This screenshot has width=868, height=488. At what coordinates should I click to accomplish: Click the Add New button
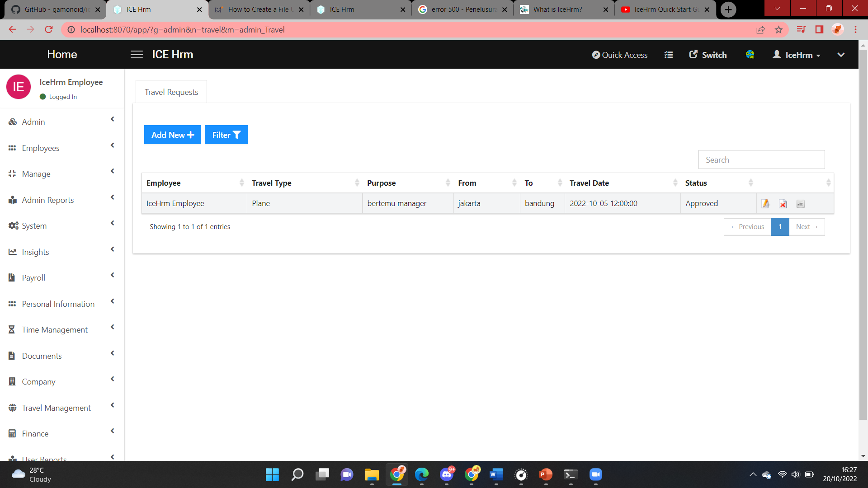tap(172, 135)
